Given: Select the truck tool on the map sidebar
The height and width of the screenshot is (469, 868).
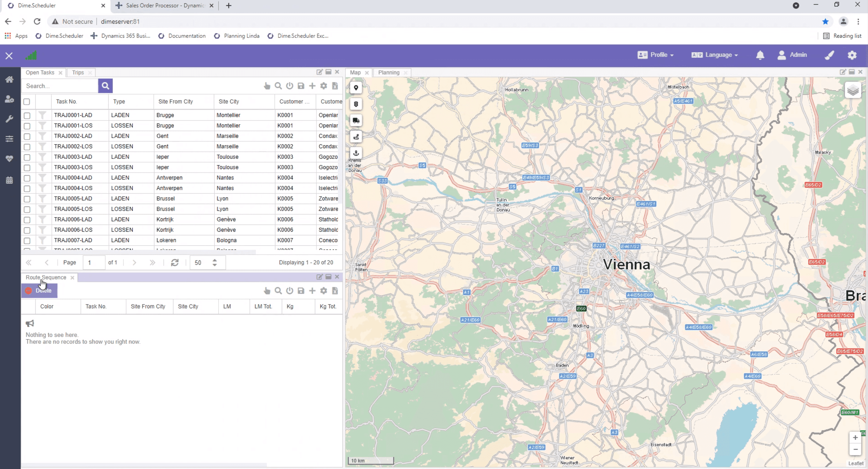Looking at the screenshot, I should tap(356, 120).
